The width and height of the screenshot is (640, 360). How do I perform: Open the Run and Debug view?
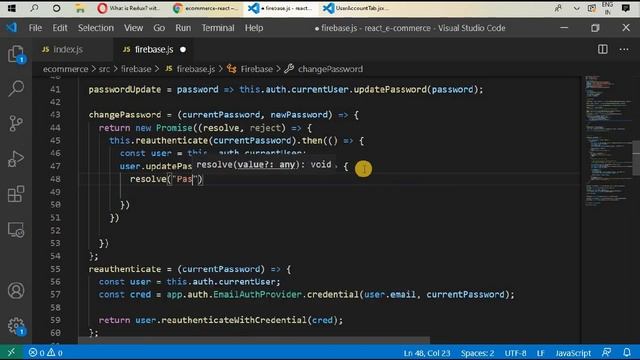point(16,159)
